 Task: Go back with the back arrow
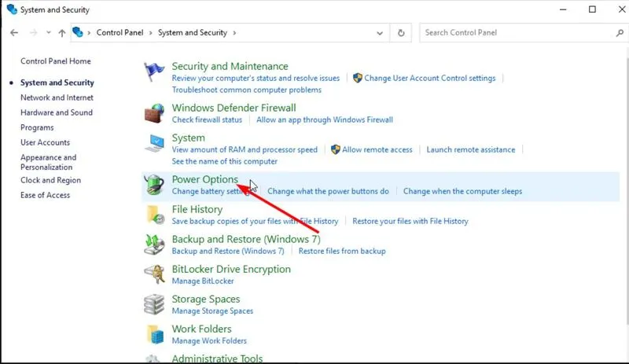(14, 33)
